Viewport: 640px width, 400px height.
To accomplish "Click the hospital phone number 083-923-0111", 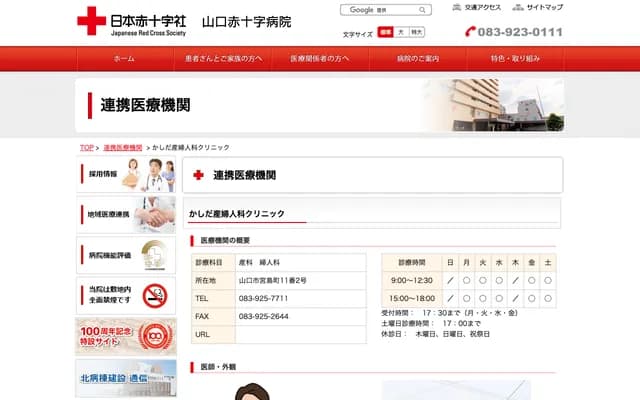I will tap(520, 32).
